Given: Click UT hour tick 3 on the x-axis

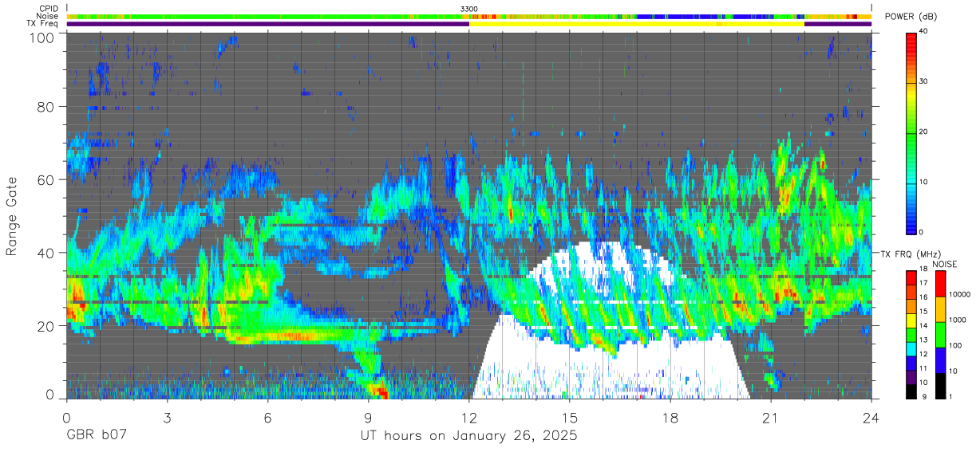Looking at the screenshot, I should (x=167, y=418).
